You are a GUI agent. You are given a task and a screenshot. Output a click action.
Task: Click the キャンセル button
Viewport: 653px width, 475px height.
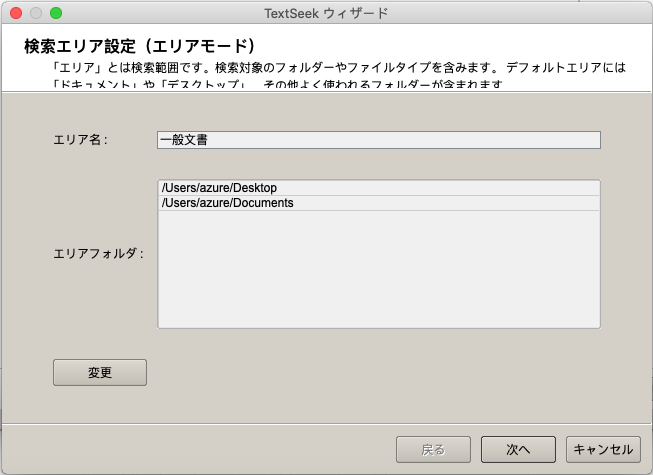(602, 450)
